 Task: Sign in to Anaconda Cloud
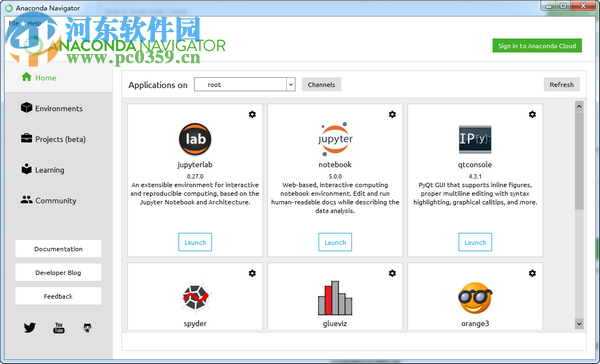point(537,46)
